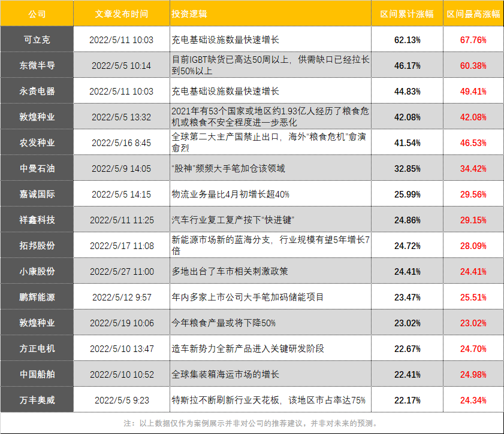Click the date 2022/5/10 13:47

[x=122, y=348]
